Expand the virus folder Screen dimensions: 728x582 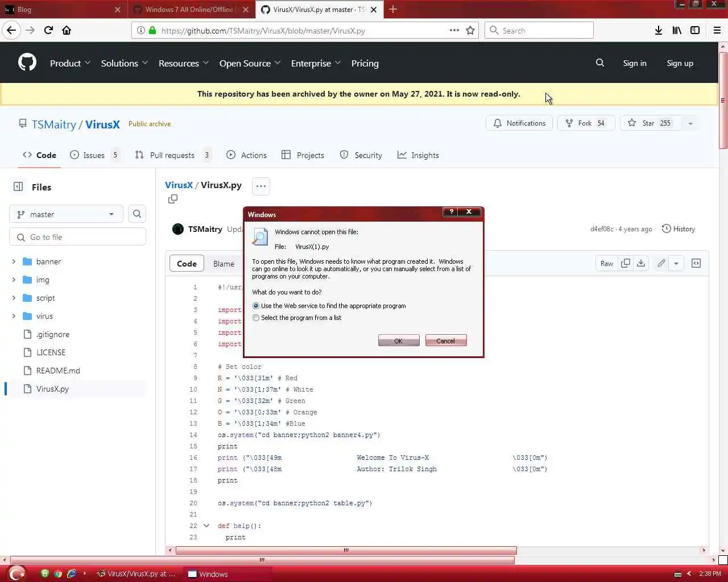(14, 316)
